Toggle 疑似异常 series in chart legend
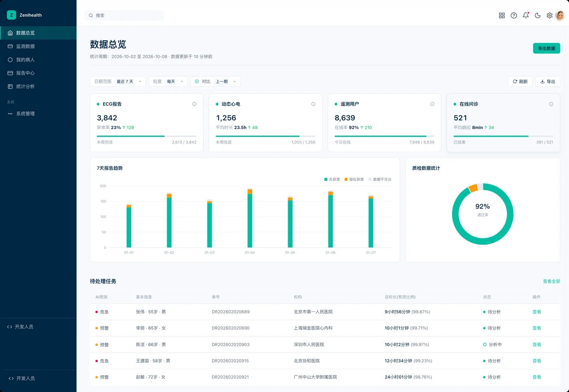 (x=354, y=180)
